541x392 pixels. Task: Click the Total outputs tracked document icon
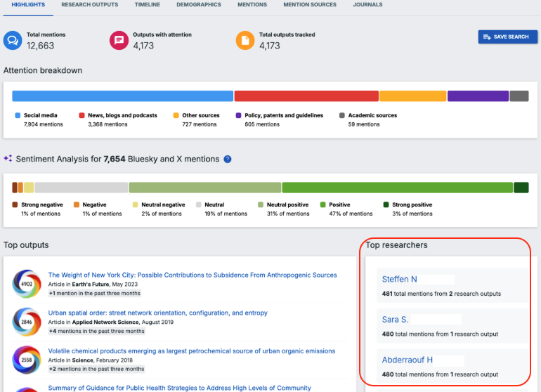click(245, 40)
